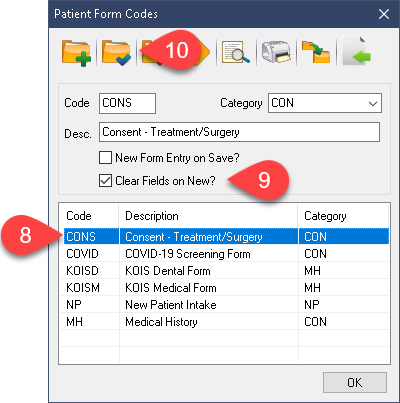Click the save folder icon with checkmark

coord(116,53)
